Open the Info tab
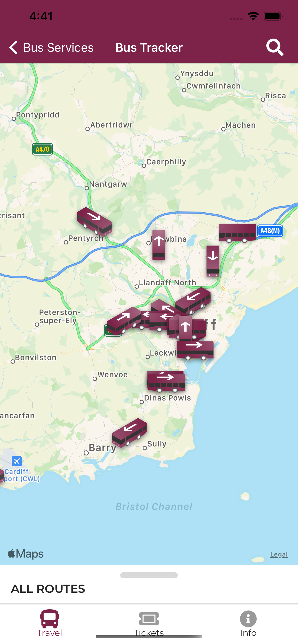The image size is (298, 644). pyautogui.click(x=248, y=623)
